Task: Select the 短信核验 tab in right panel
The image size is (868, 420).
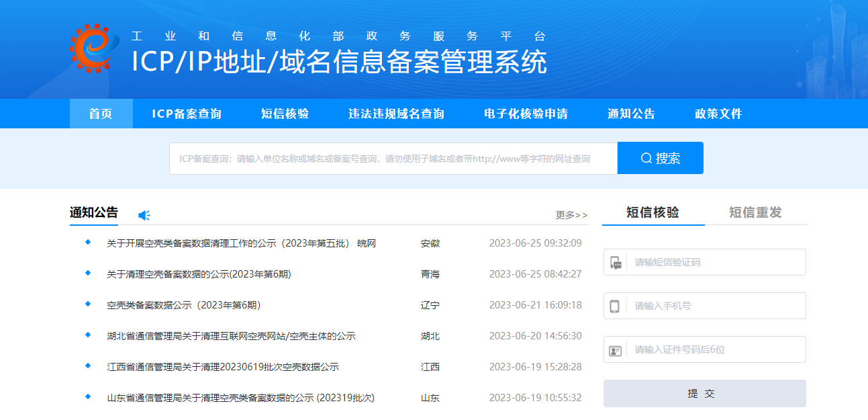Action: [653, 212]
